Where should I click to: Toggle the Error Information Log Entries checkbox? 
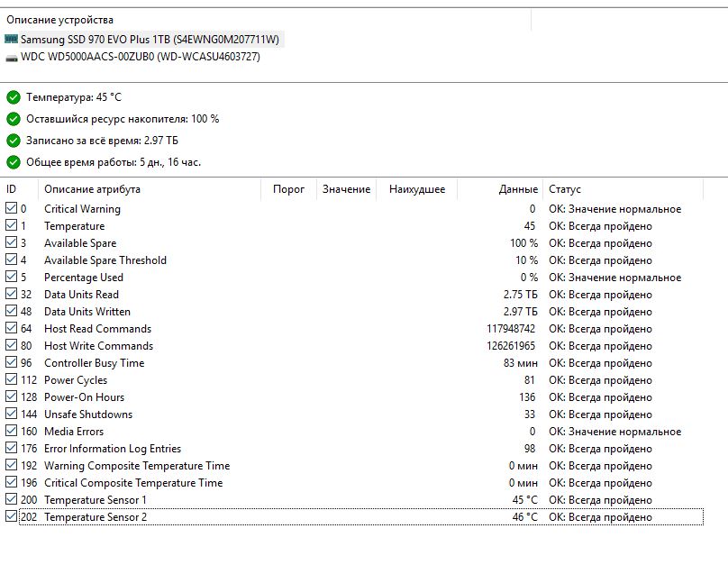pyautogui.click(x=11, y=448)
